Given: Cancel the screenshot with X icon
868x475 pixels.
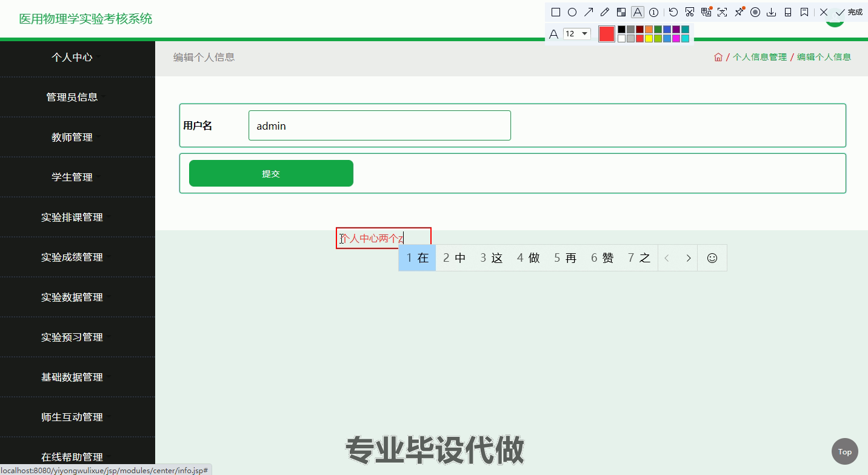Looking at the screenshot, I should coord(823,12).
